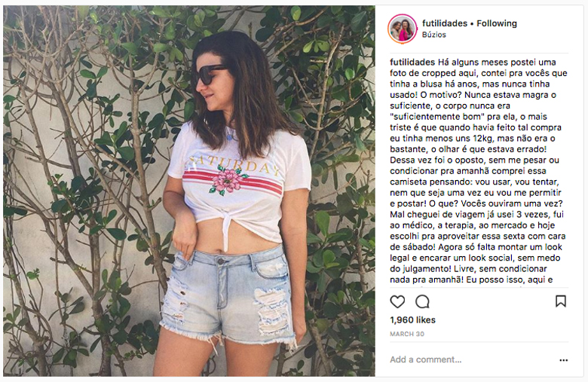The image size is (588, 382).
Task: Open the three-dot more options menu
Action: click(564, 360)
